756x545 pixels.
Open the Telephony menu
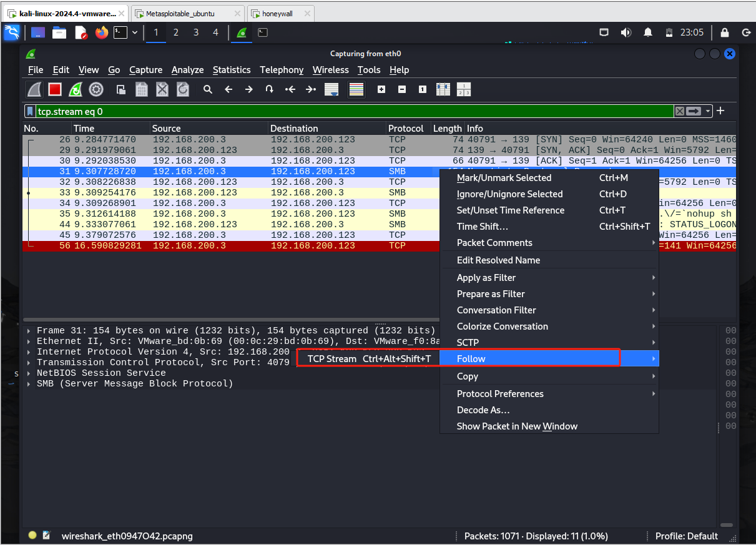pos(282,70)
